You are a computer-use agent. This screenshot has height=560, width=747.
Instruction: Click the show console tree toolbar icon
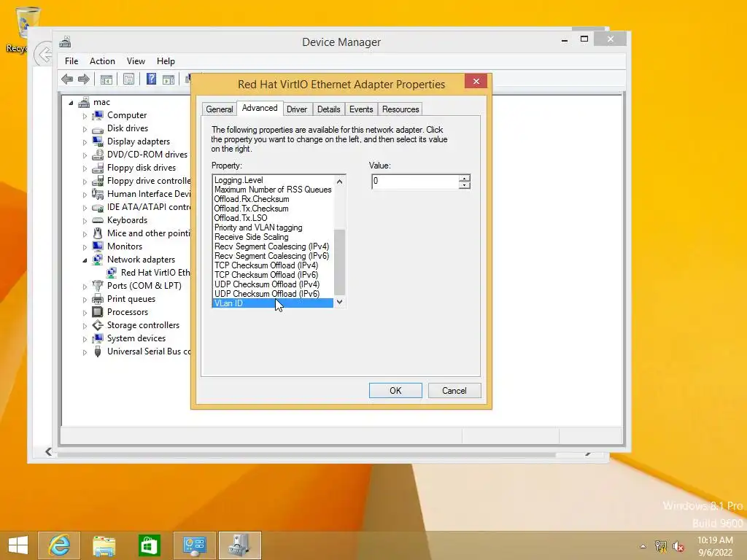tap(107, 79)
